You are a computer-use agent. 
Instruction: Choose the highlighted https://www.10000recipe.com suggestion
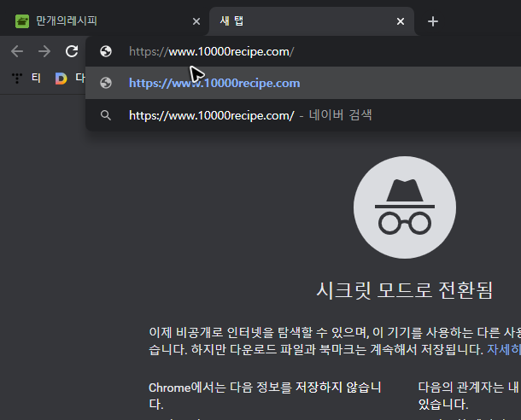303,83
